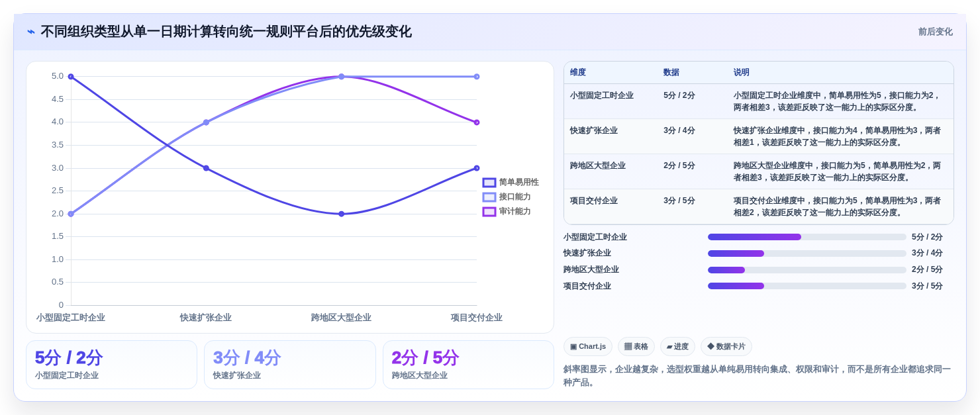
Task: Select the Chart.js tag chip
Action: coord(588,346)
